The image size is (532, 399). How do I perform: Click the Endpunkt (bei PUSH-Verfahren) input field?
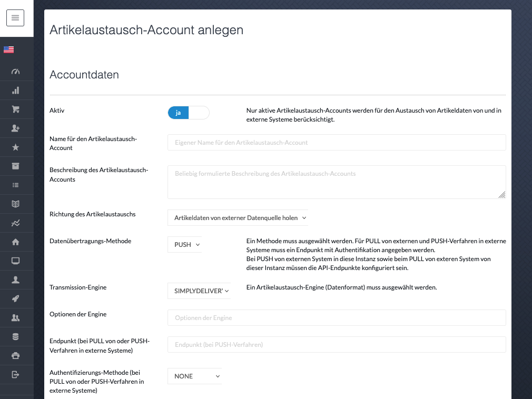point(337,345)
